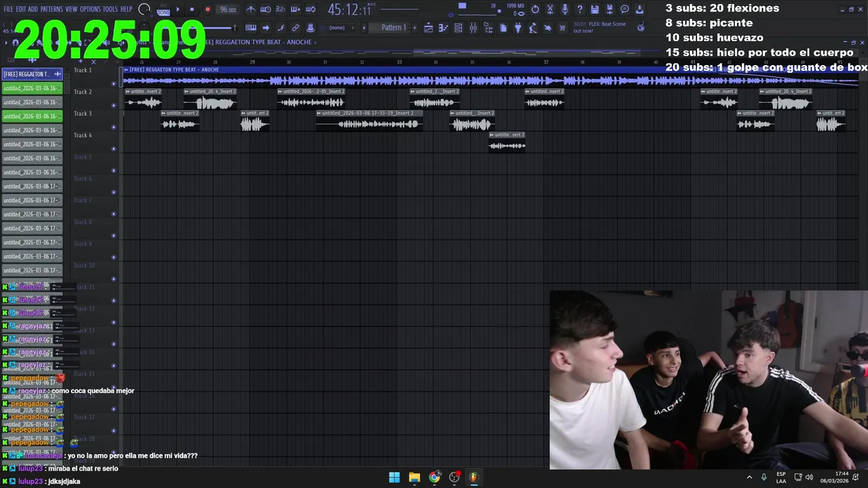Click the plugin picker plug icon
The height and width of the screenshot is (488, 868).
(518, 28)
